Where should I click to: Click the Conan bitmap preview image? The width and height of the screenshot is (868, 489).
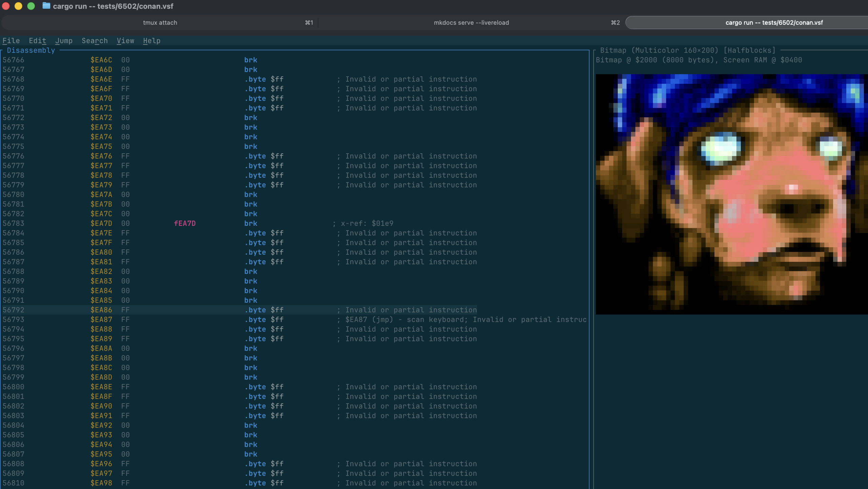click(x=731, y=194)
